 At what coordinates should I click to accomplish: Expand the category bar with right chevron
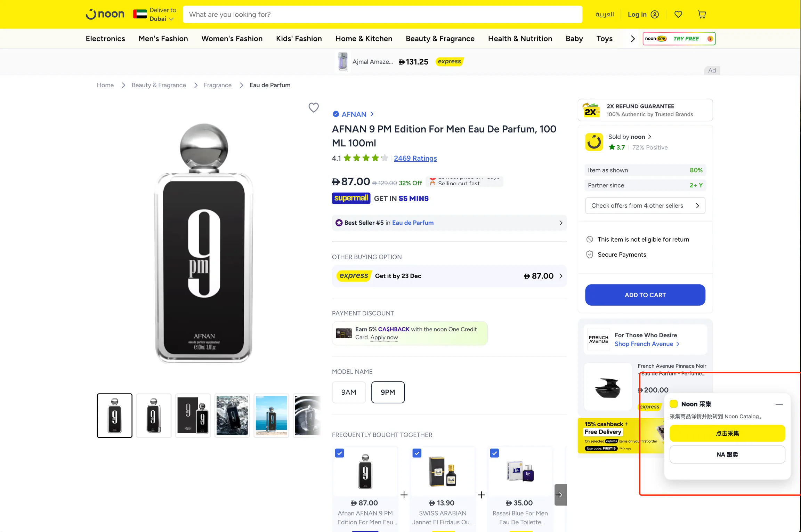[x=632, y=39]
